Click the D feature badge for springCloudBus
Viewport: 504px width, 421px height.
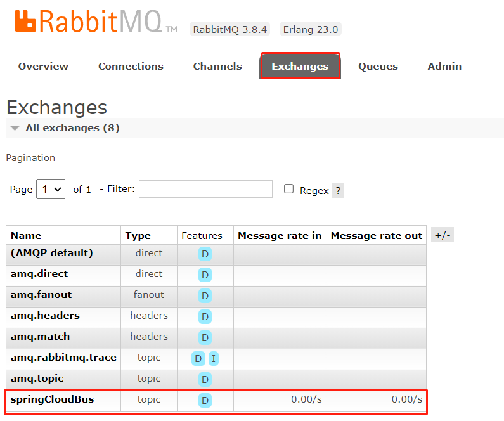(x=205, y=401)
